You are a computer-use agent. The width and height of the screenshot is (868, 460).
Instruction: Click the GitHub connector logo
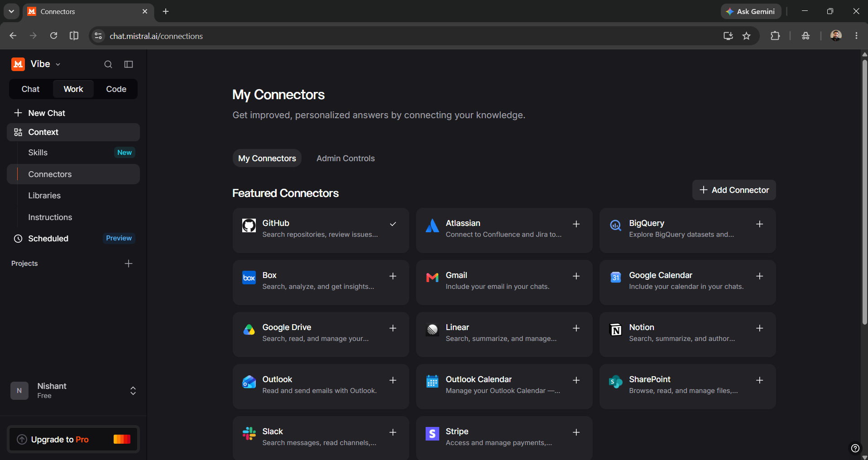[249, 225]
